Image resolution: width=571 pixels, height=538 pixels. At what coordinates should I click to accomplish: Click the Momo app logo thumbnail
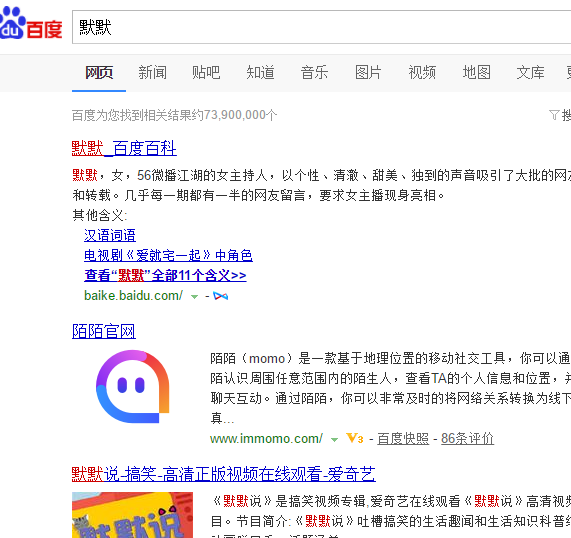coord(133,386)
